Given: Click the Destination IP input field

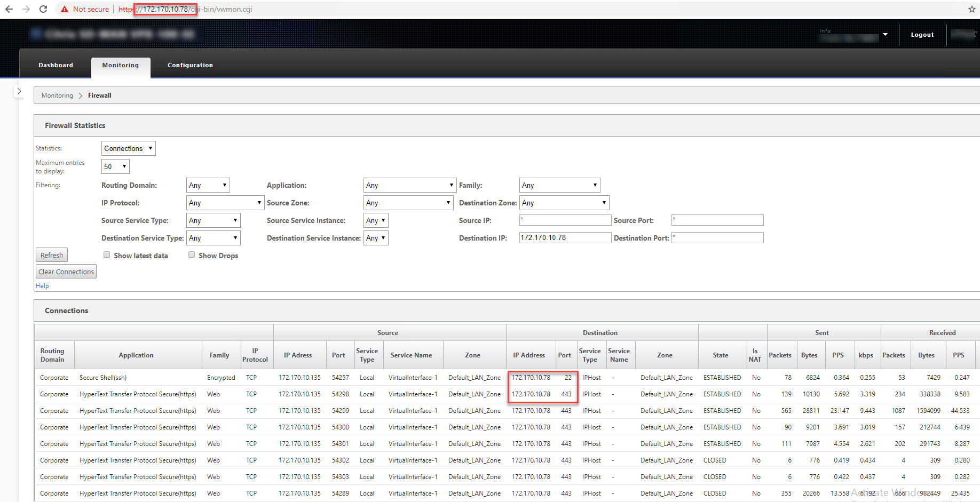Looking at the screenshot, I should tap(565, 237).
